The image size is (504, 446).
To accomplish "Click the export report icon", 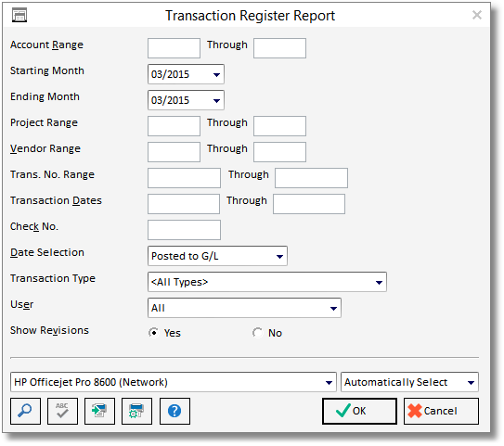I will (x=99, y=411).
